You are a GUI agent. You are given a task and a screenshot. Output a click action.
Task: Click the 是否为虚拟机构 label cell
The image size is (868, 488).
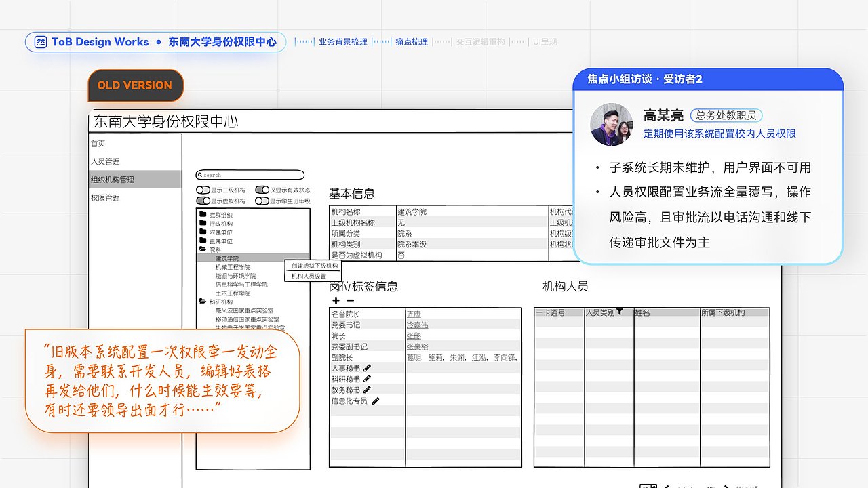pyautogui.click(x=362, y=256)
